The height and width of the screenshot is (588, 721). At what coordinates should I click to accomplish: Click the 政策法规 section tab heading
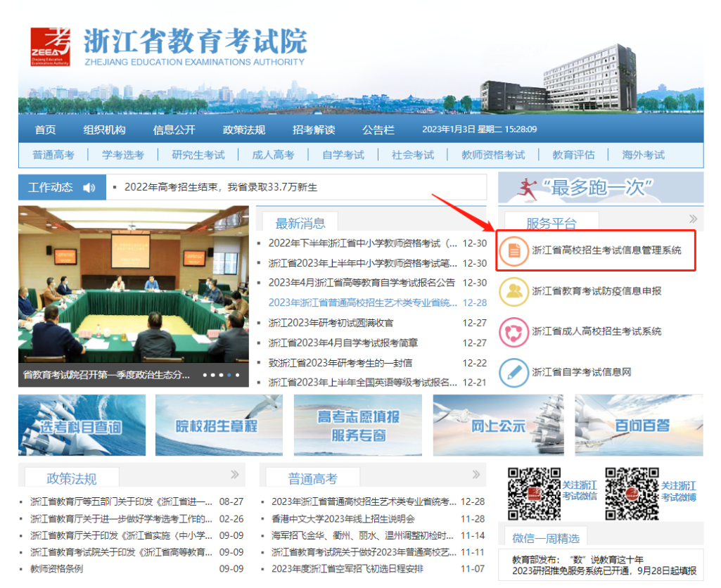coord(72,478)
